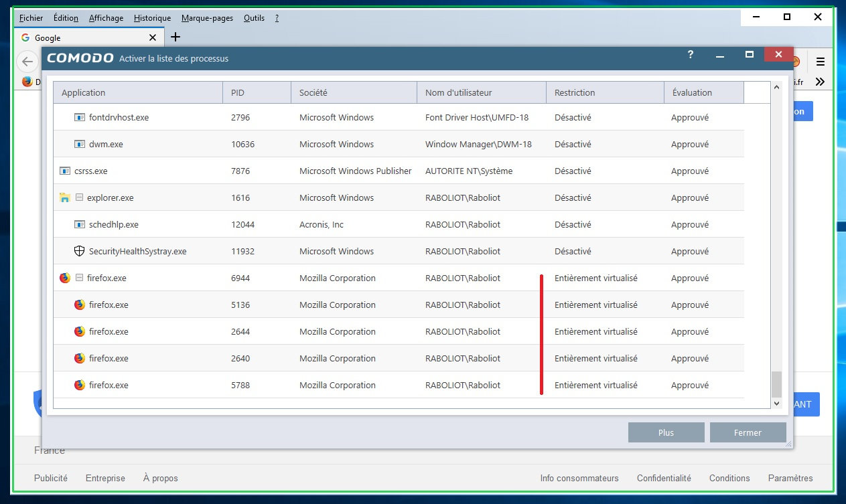Sort by the Évaluation column header
This screenshot has height=504, width=846.
704,92
